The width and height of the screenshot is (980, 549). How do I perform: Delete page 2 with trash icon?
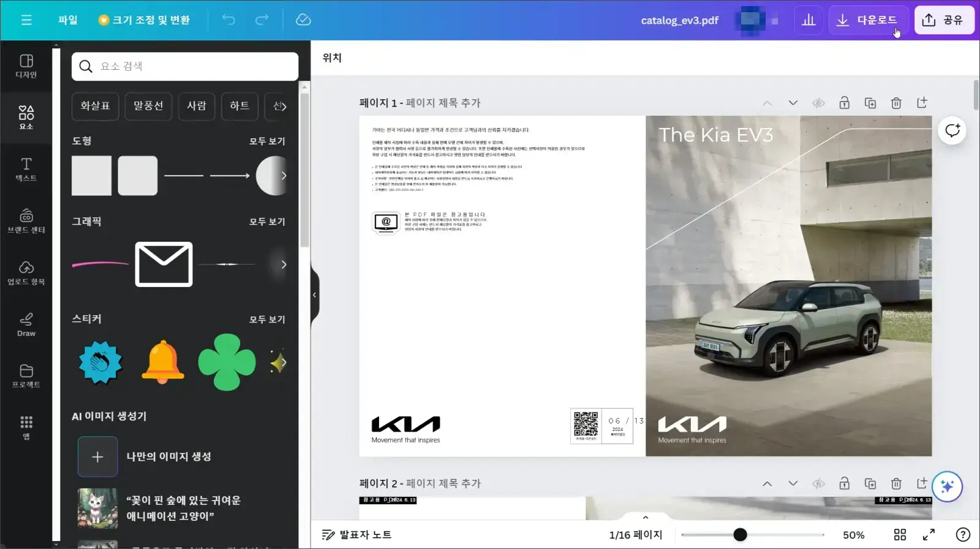click(896, 484)
